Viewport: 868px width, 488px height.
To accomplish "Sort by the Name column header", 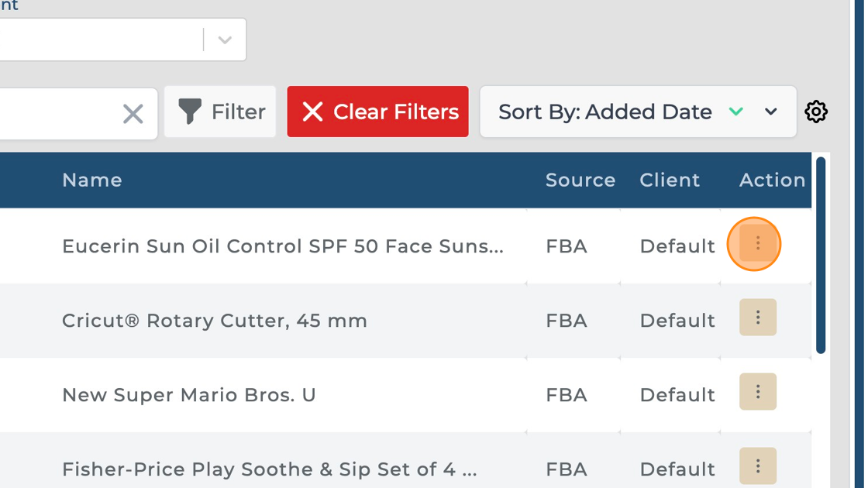I will 92,180.
